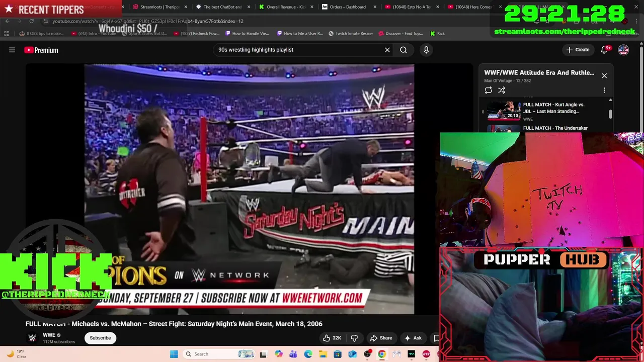
Task: Subscribe to the WWE channel
Action: 100,338
